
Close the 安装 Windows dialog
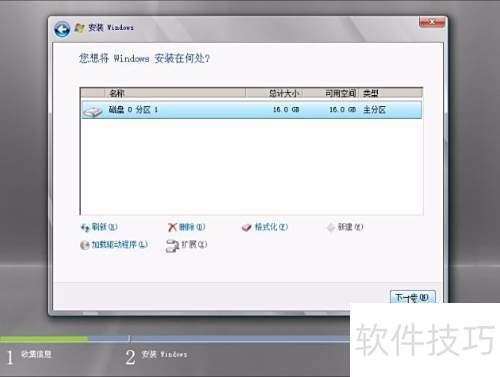click(432, 22)
